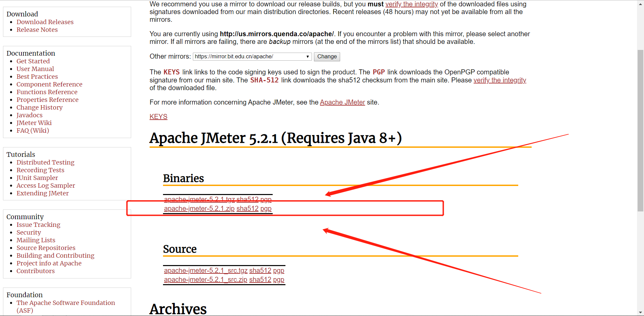Image resolution: width=644 pixels, height=316 pixels.
Task: Open the Download Releases link
Action: pyautogui.click(x=45, y=22)
